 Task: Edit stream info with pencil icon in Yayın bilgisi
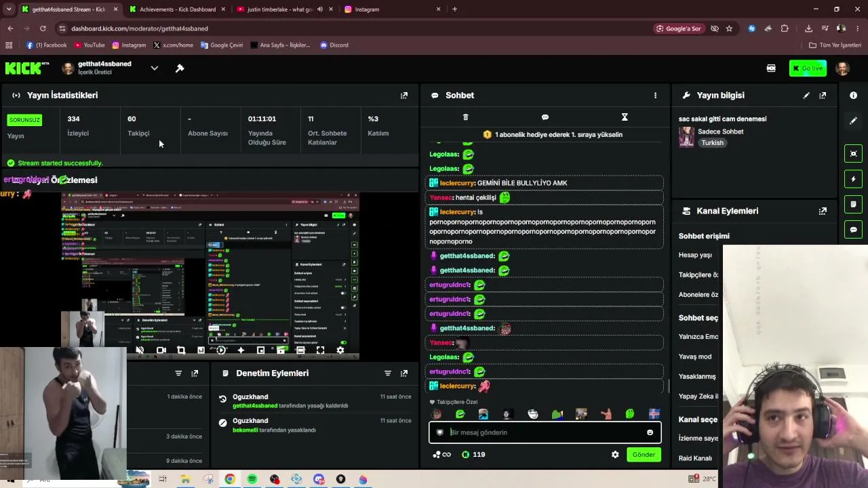(806, 96)
